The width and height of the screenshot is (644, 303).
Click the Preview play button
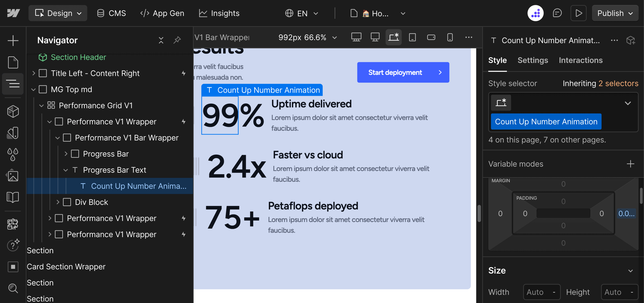(x=578, y=13)
